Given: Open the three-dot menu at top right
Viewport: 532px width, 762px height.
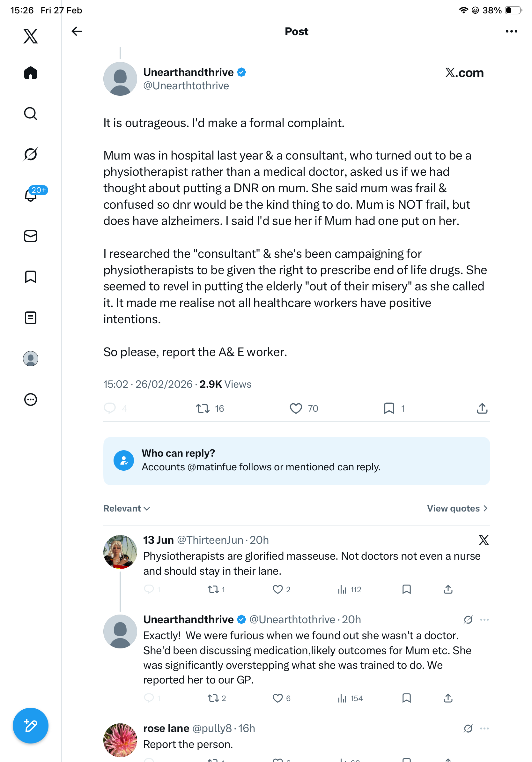Looking at the screenshot, I should point(511,32).
